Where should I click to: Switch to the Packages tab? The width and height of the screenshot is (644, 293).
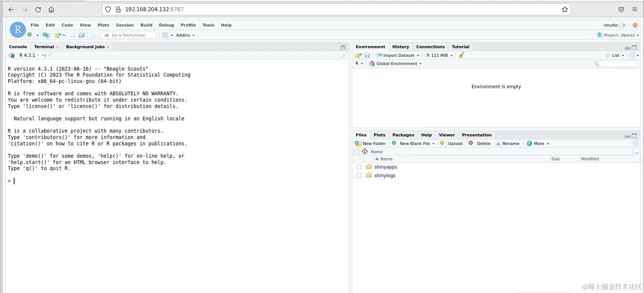pos(403,135)
